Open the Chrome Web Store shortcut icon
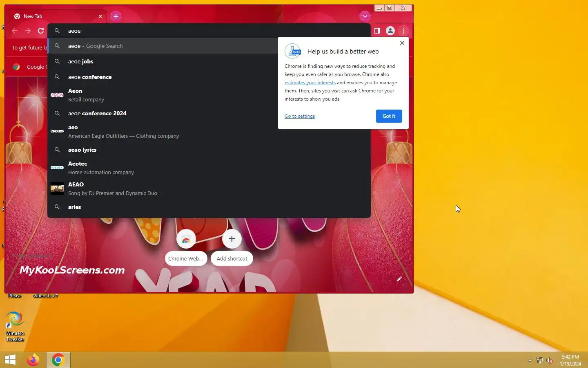Viewport: 588px width, 368px height. (186, 239)
